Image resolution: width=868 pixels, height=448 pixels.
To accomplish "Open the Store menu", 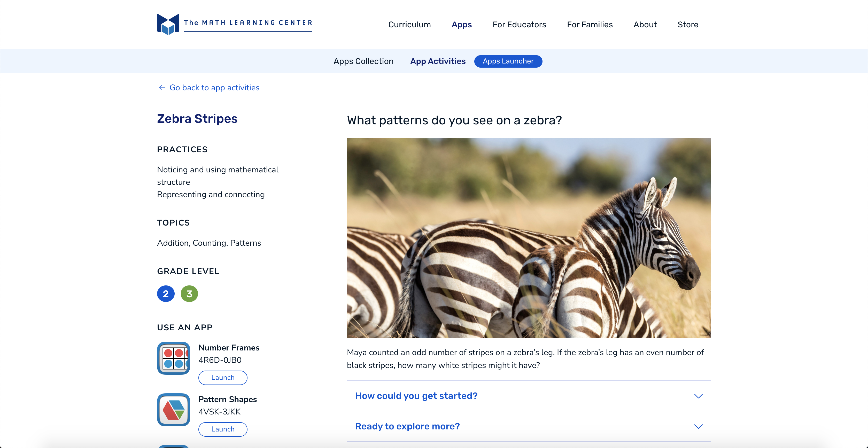I will [x=688, y=25].
